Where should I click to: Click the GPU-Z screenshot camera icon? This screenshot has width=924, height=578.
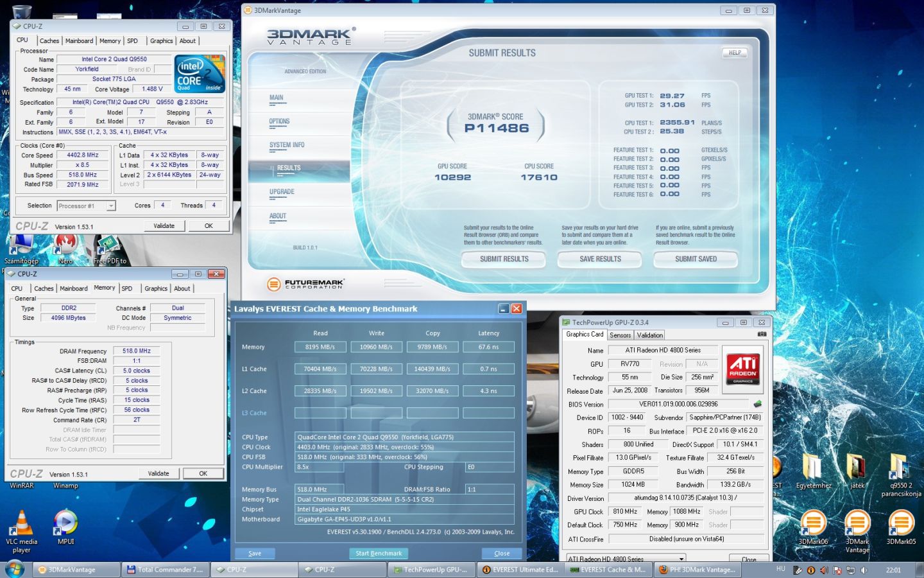(x=762, y=334)
